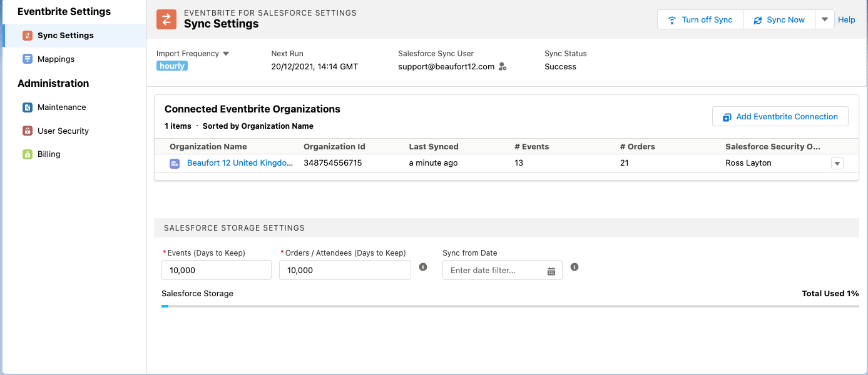Open dropdown arrow next to Sync Now
This screenshot has width=868, height=375.
[x=825, y=19]
